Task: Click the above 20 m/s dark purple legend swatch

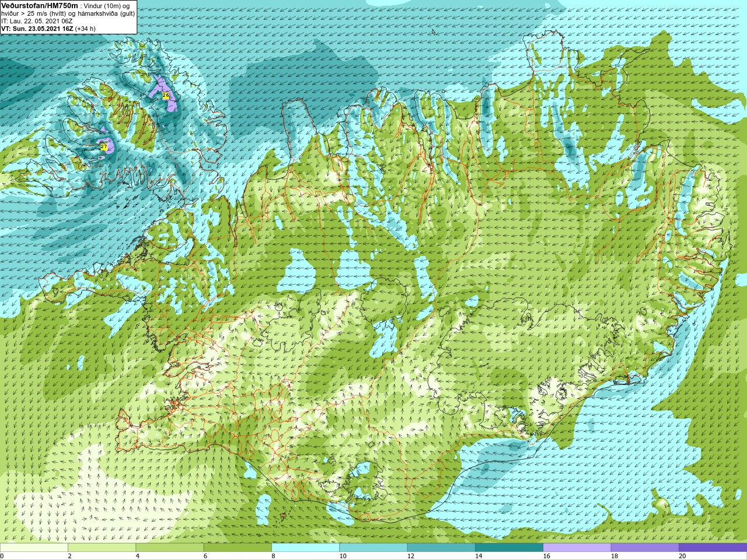Action: pyautogui.click(x=713, y=548)
